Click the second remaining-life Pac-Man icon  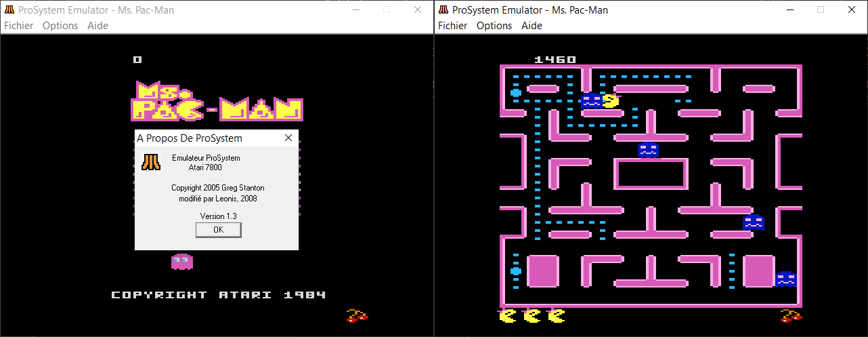pyautogui.click(x=531, y=315)
